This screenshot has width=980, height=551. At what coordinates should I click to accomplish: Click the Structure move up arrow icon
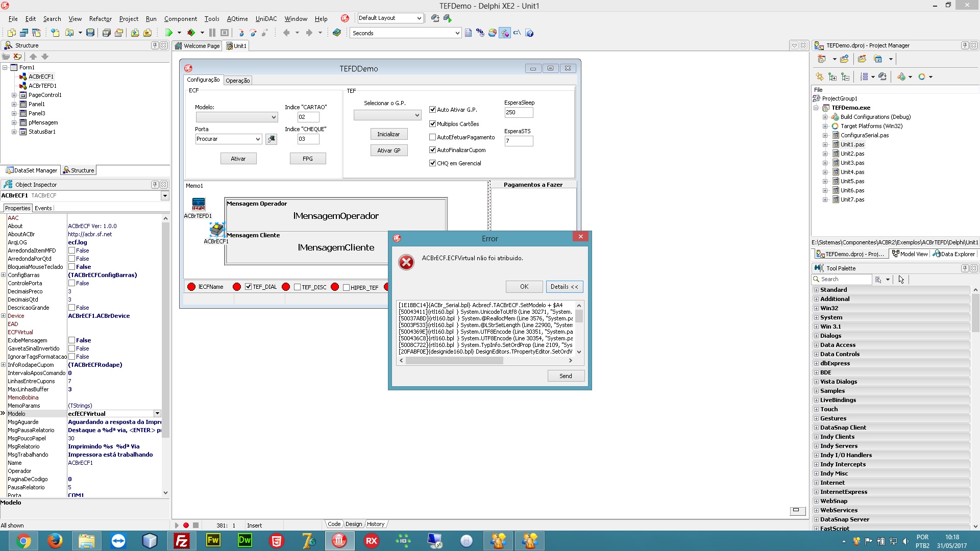pos(33,57)
